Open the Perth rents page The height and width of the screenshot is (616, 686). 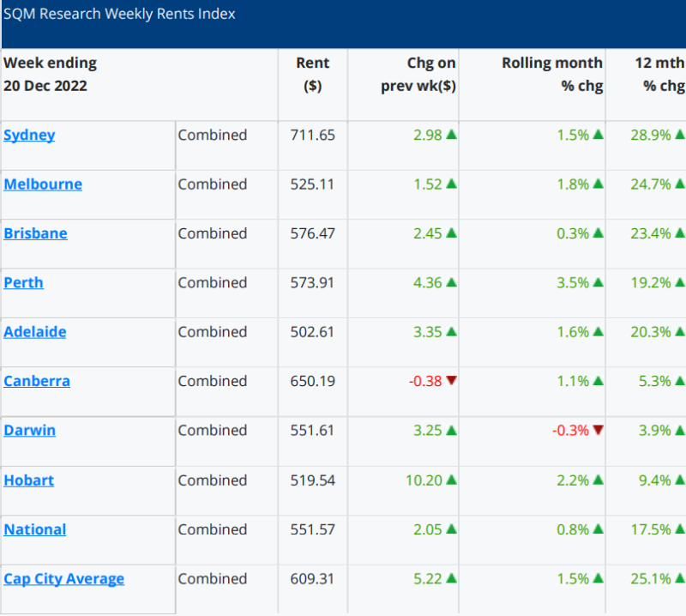point(23,282)
